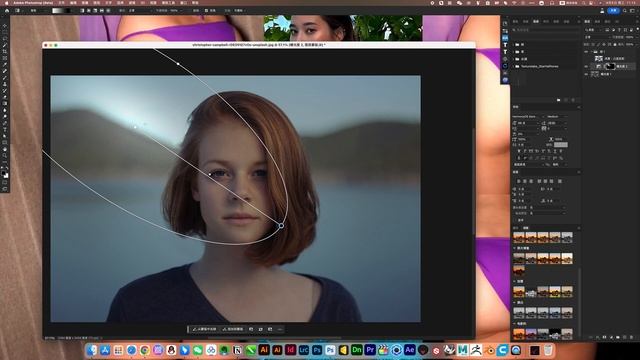Toggle visibility eye of bottom layer in Layers panel
This screenshot has width=640, height=360.
586,74
